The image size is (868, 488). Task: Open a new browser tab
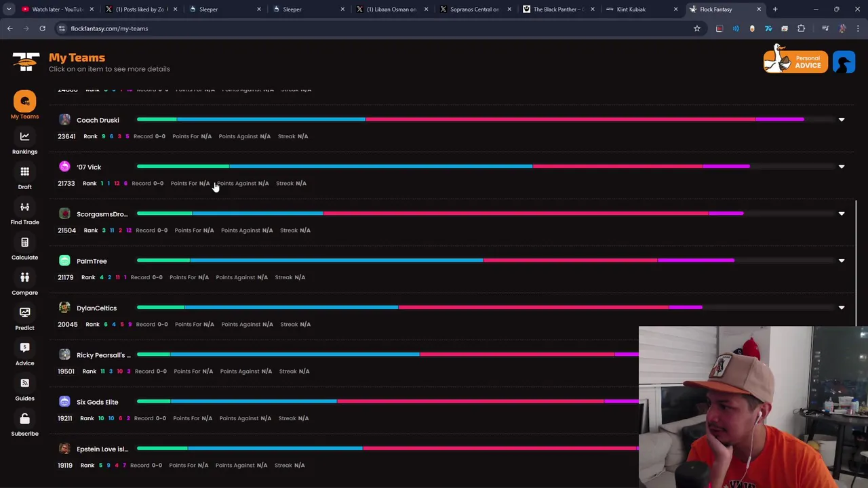pyautogui.click(x=775, y=9)
